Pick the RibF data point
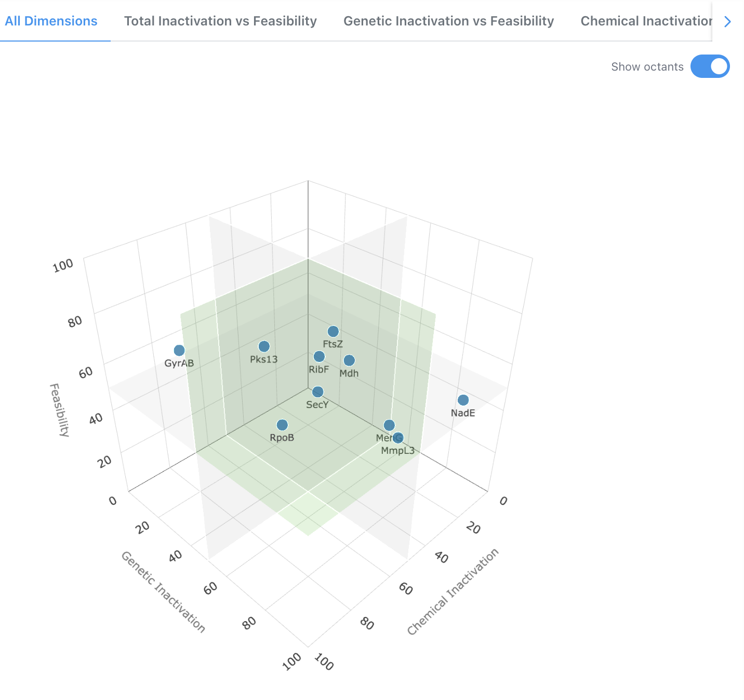744x700 pixels. pos(319,357)
